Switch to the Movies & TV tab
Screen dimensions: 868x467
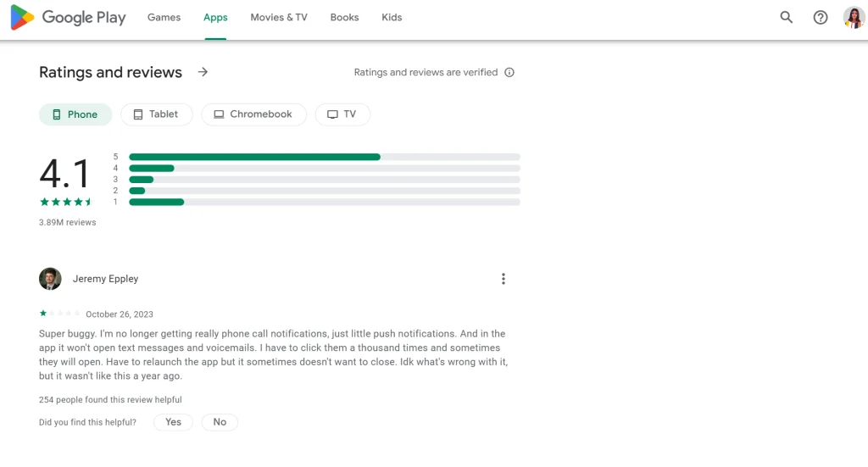[x=279, y=18]
